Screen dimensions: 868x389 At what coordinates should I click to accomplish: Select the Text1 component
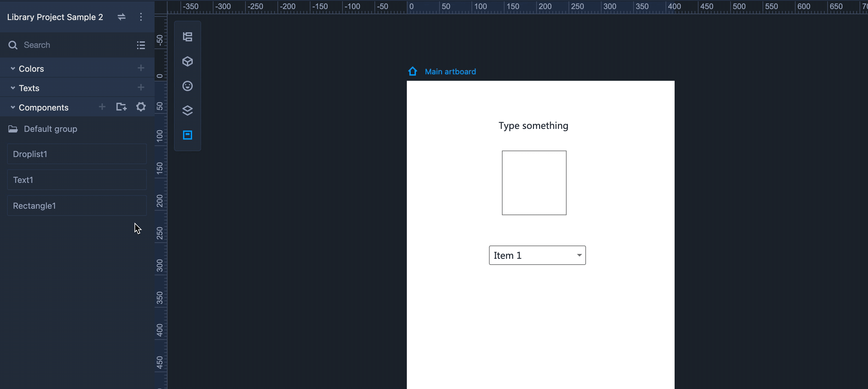(x=77, y=180)
